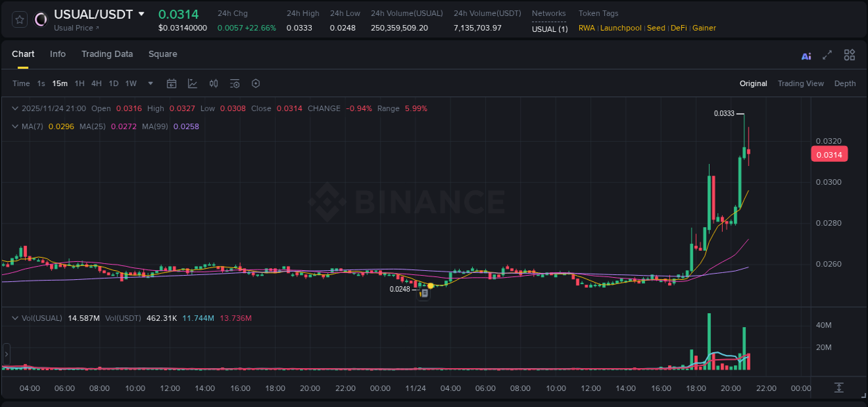Click the candlestick comparison icon
Image resolution: width=868 pixels, height=407 pixels.
click(213, 83)
